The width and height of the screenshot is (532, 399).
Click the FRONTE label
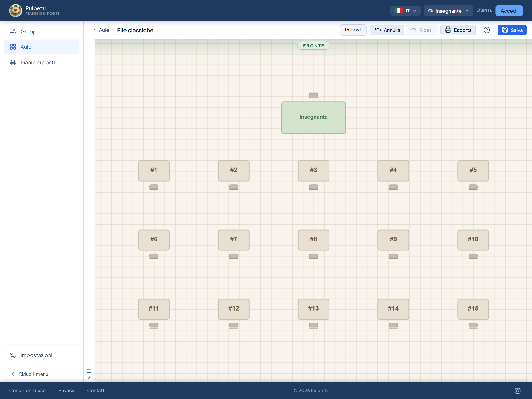point(313,45)
